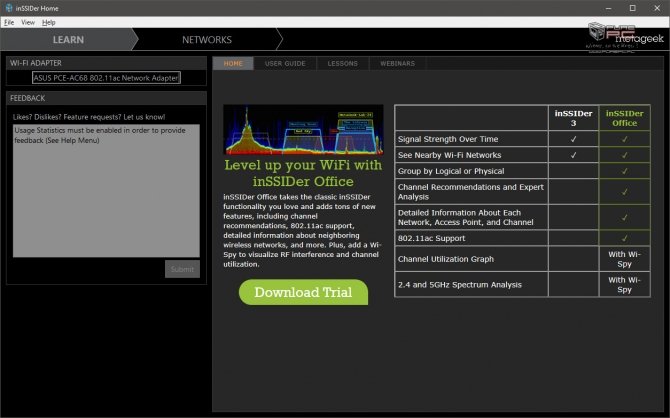
Task: Open the Help menu
Action: [48, 23]
